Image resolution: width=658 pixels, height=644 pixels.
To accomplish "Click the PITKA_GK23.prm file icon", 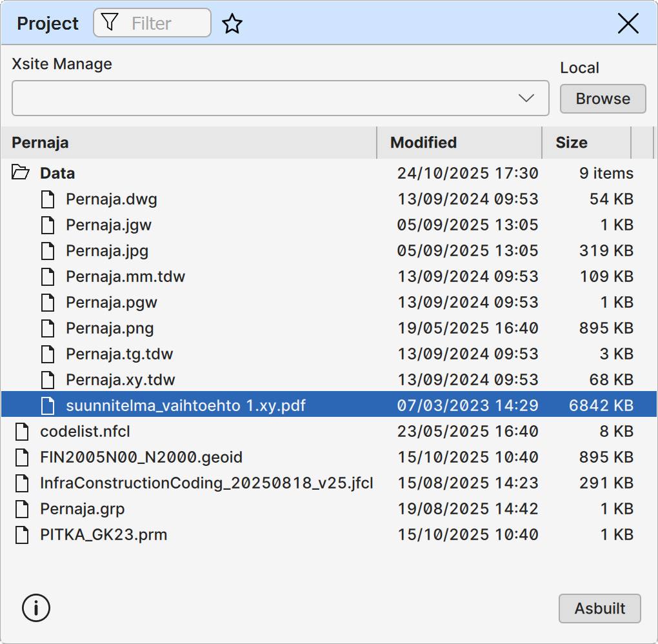I will tap(22, 535).
